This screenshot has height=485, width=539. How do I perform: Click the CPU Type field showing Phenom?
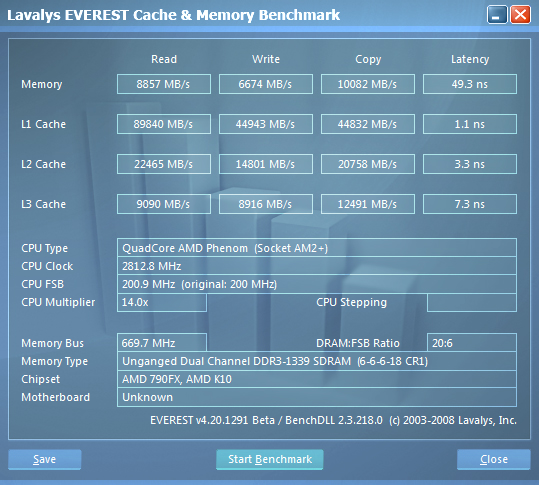(x=317, y=248)
